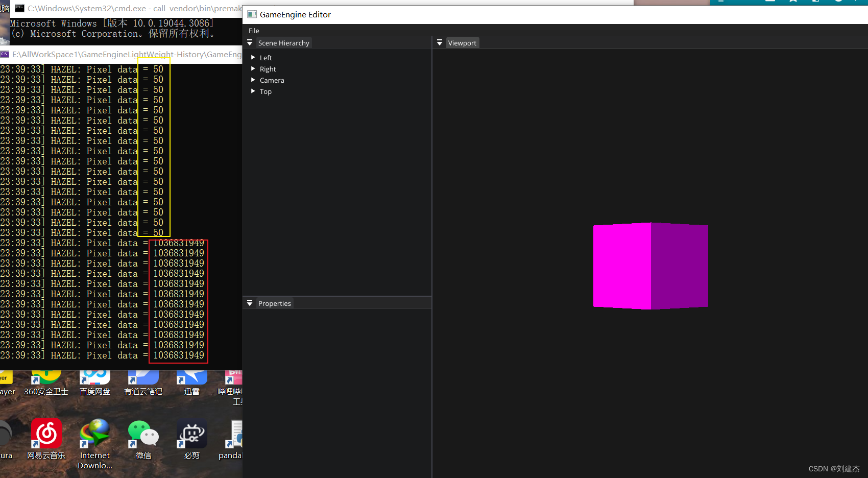Expand the Camera entity node

point(253,80)
